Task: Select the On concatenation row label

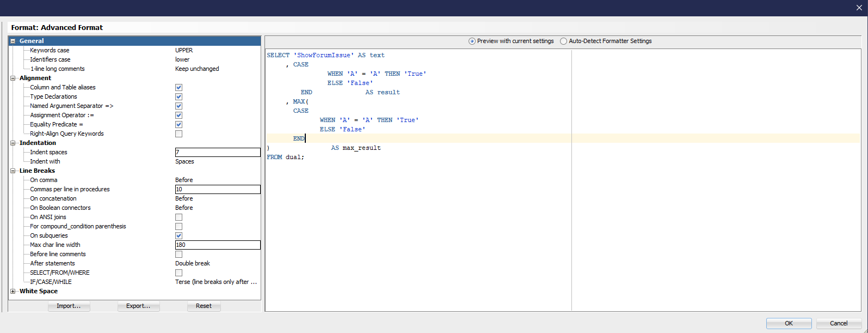Action: 53,198
